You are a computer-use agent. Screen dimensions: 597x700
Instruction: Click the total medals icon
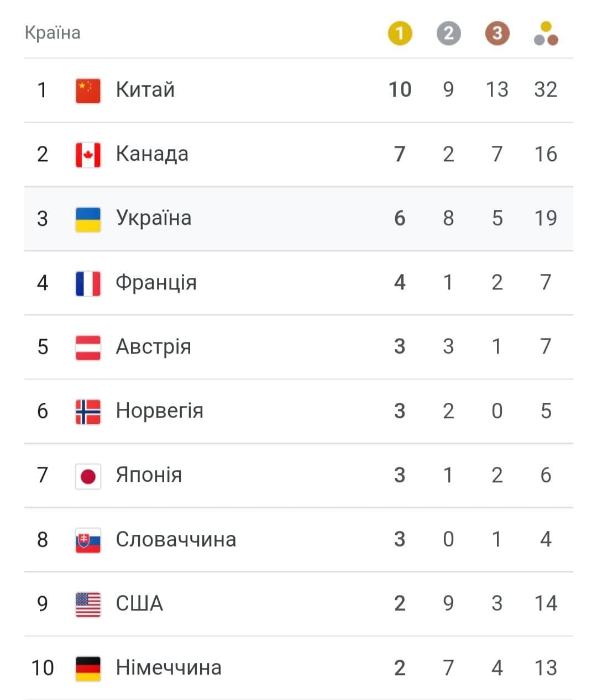click(x=546, y=34)
